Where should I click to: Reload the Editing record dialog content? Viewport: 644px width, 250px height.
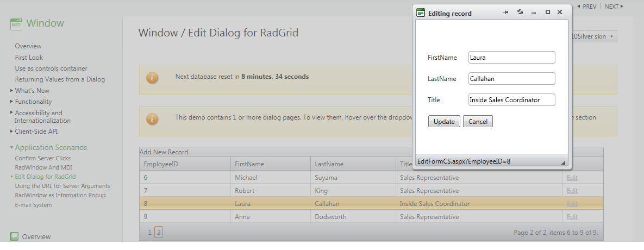point(520,12)
